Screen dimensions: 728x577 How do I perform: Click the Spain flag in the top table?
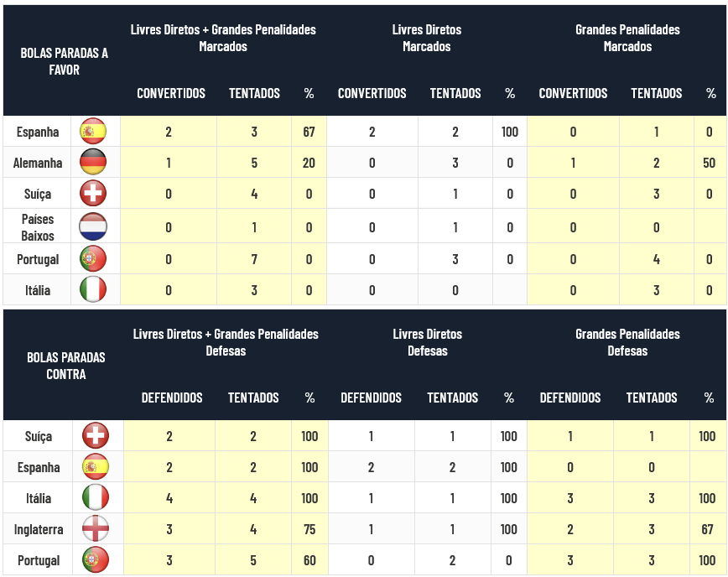point(93,132)
